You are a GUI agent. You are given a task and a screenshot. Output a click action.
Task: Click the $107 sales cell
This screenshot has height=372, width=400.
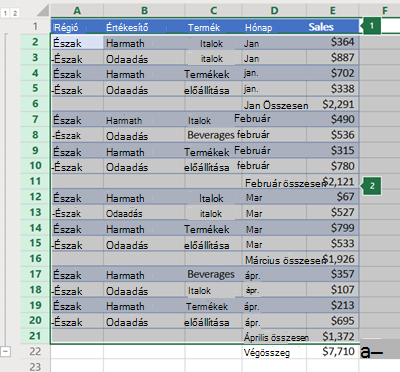tap(333, 290)
